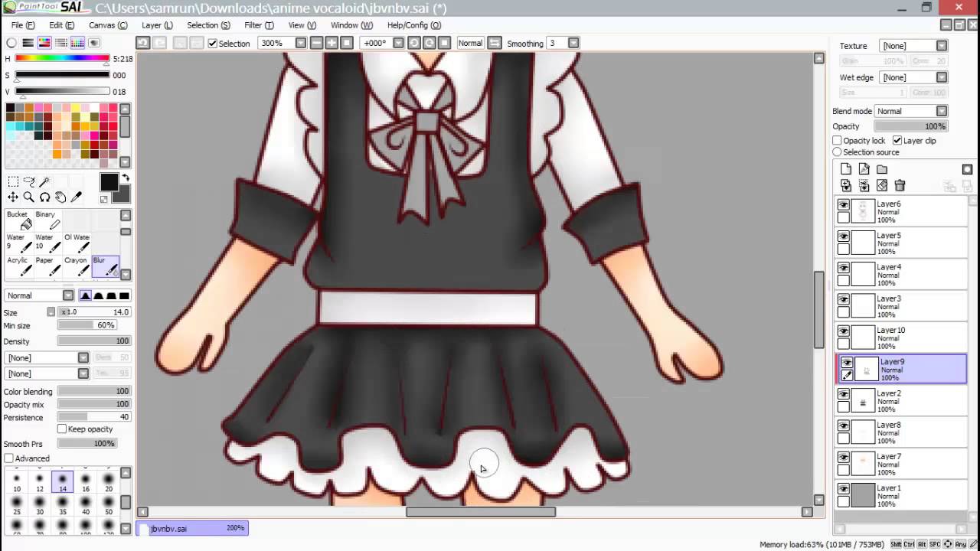Hide Layer1 using its eye icon
The image size is (980, 551).
pos(844,489)
